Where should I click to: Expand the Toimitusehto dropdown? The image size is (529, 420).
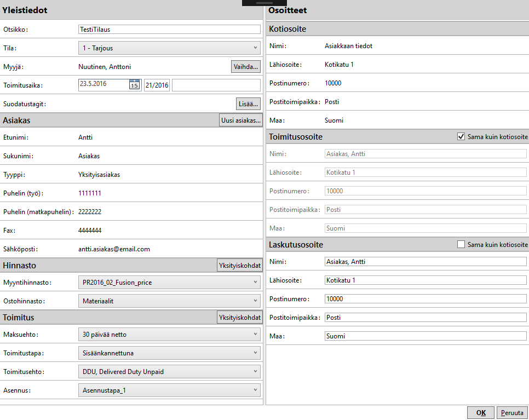pyautogui.click(x=169, y=371)
